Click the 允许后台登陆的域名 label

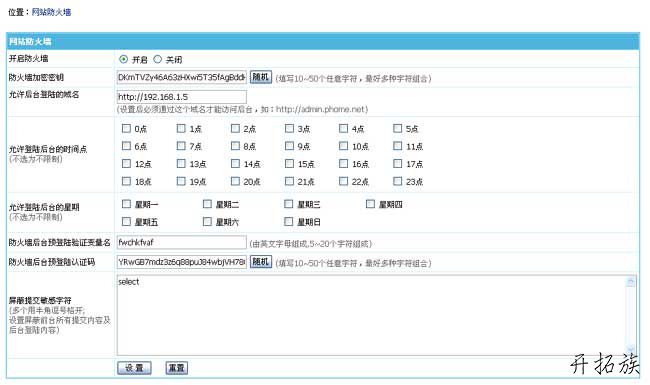point(44,94)
